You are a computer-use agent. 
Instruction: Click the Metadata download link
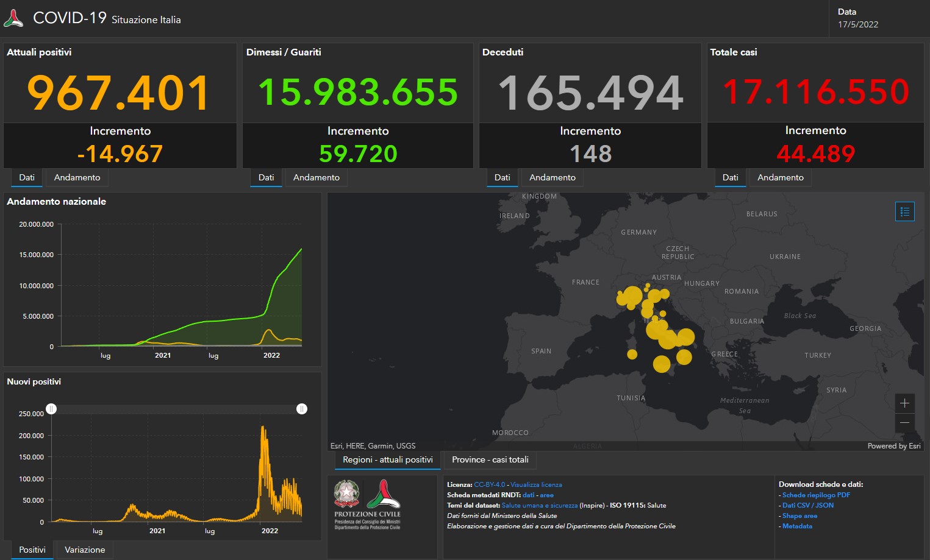[797, 526]
